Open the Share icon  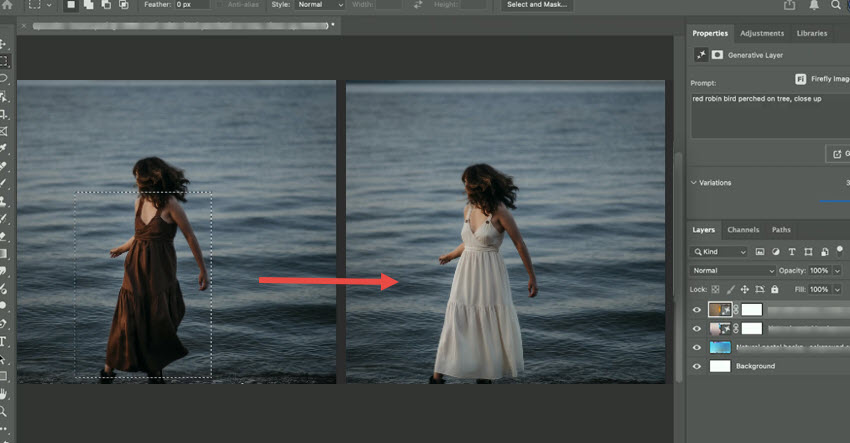789,4
